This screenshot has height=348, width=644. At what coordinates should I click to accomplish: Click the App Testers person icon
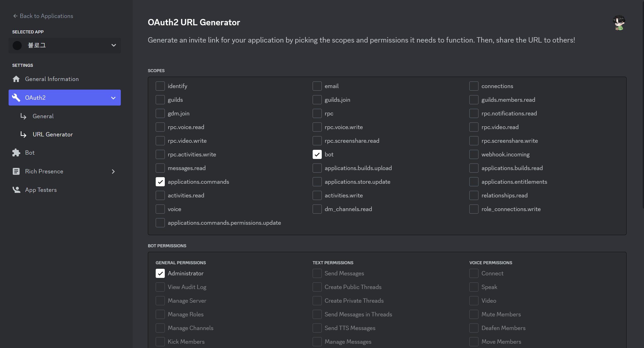16,190
